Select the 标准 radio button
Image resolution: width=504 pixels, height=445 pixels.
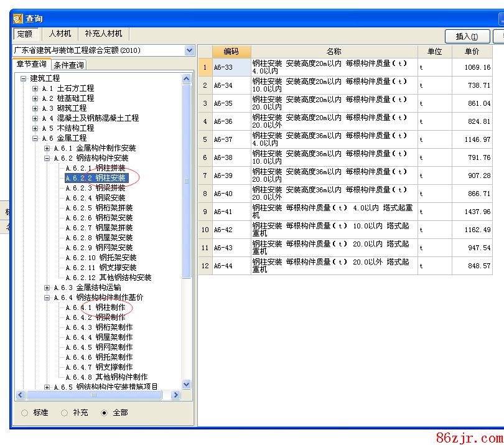25,413
